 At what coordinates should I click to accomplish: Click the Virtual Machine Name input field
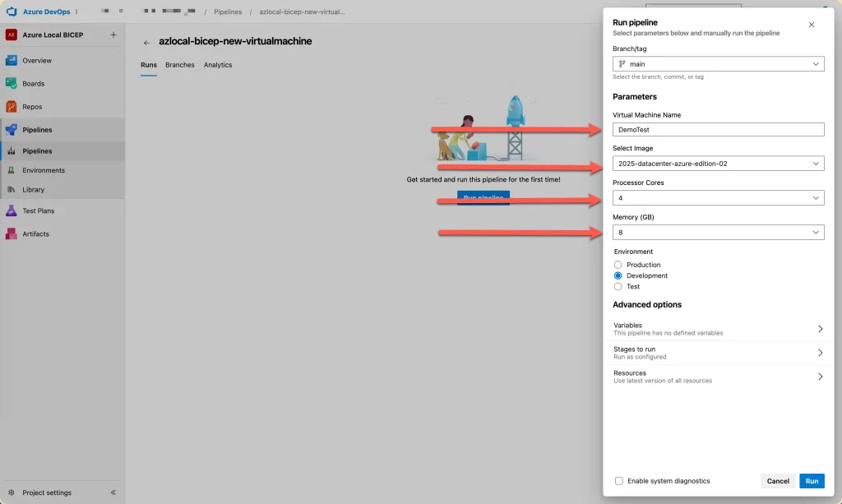718,129
